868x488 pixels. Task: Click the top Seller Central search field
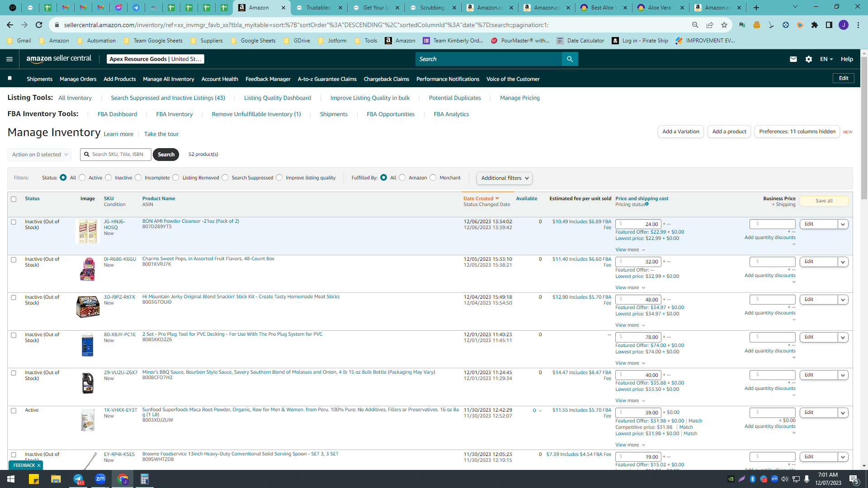pos(489,59)
